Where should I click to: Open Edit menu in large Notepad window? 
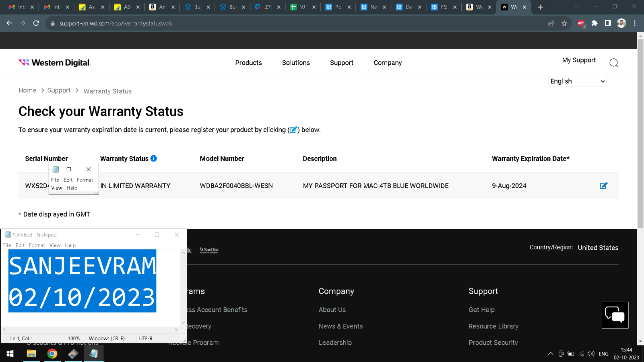click(20, 245)
